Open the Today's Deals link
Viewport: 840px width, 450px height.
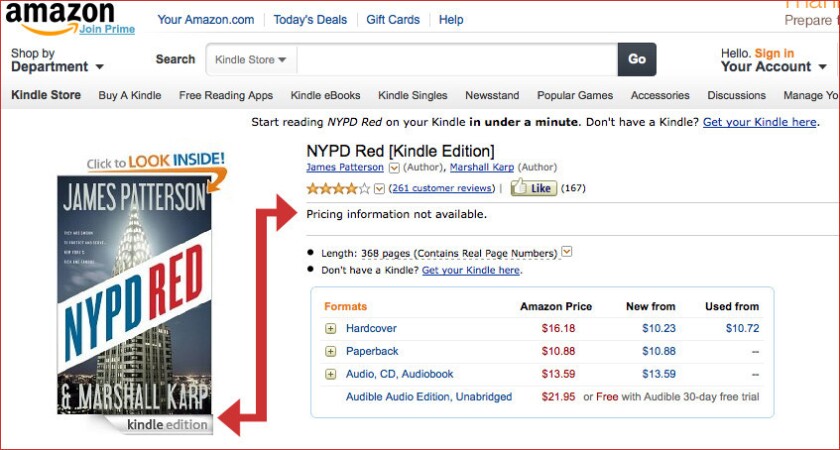310,20
